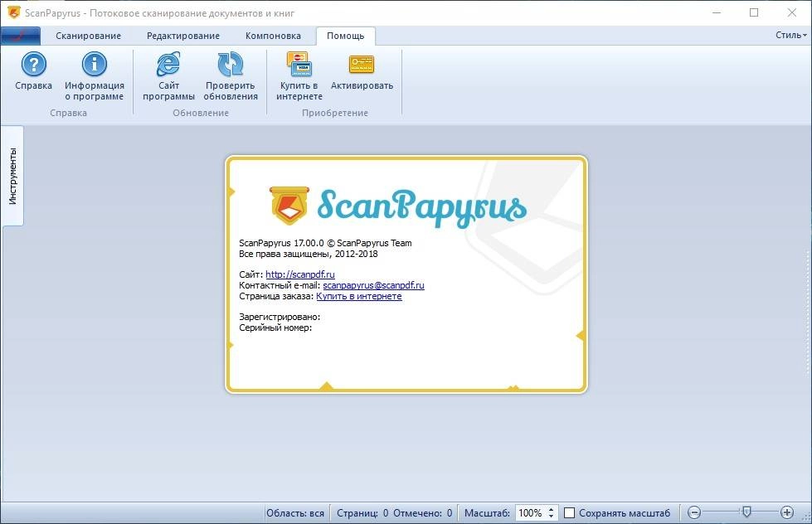Click the Масштаб 100% input field
The image size is (812, 524).
click(530, 512)
